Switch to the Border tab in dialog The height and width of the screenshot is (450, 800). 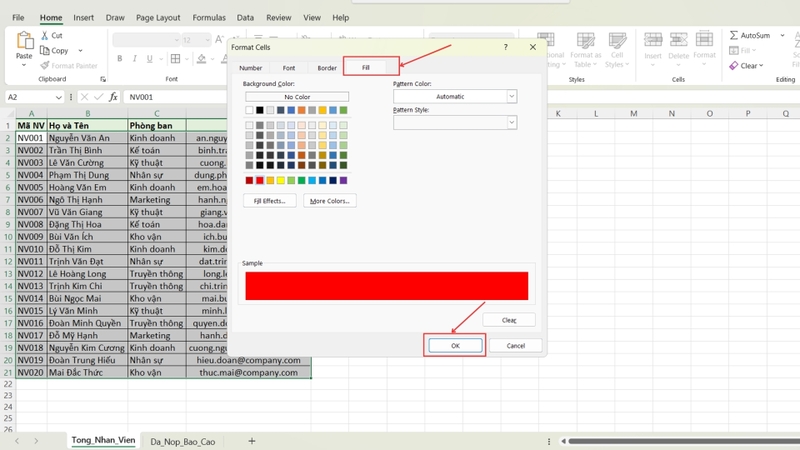[327, 68]
